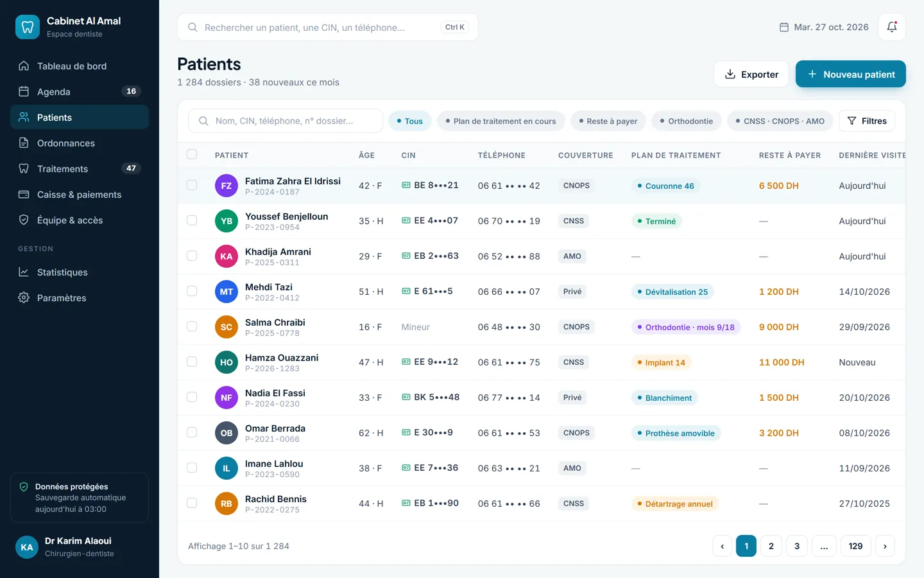
Task: Click the OB avatar of Omar Berrada
Action: (x=227, y=433)
